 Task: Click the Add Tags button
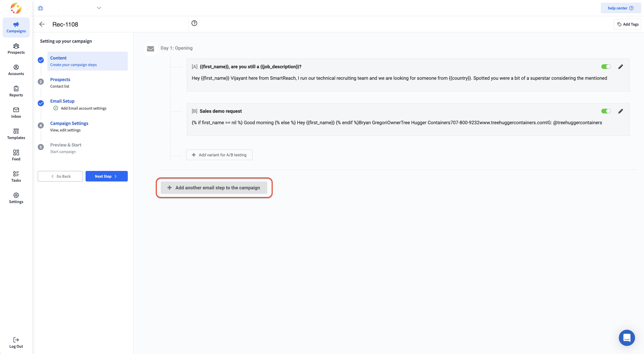(628, 24)
